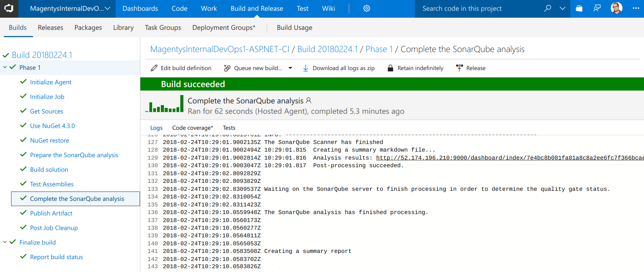Switch to the Releases tab
This screenshot has height=272, width=644.
coord(50,28)
